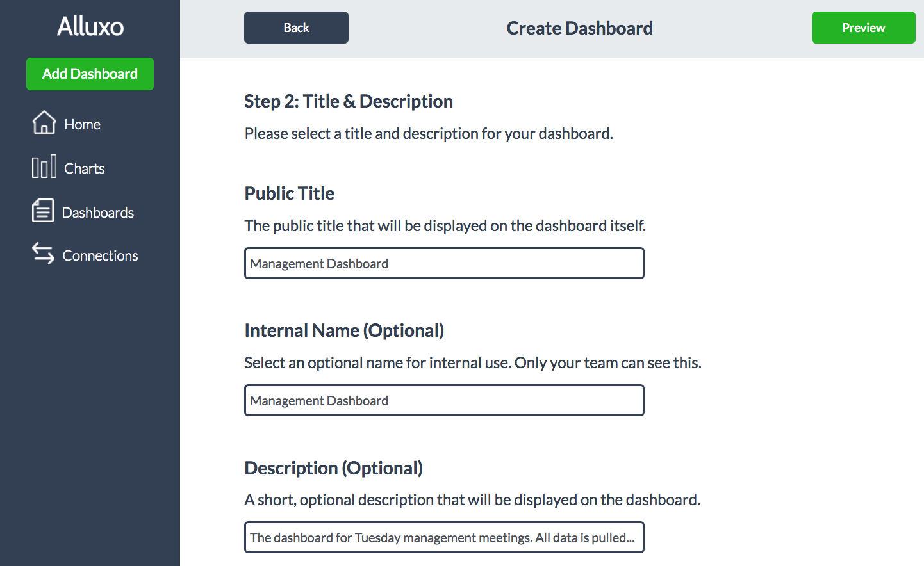Select the Charts text label in sidebar
The width and height of the screenshot is (924, 566).
[85, 168]
